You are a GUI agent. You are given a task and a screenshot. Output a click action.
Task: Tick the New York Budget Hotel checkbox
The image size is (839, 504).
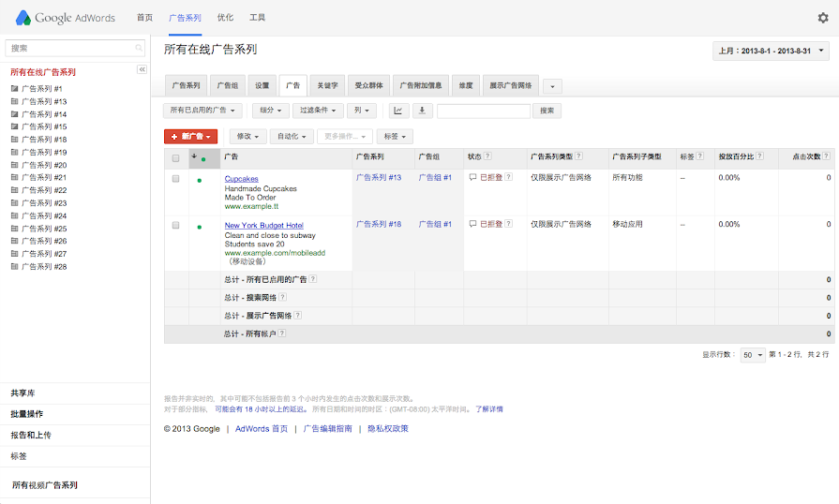click(x=175, y=225)
